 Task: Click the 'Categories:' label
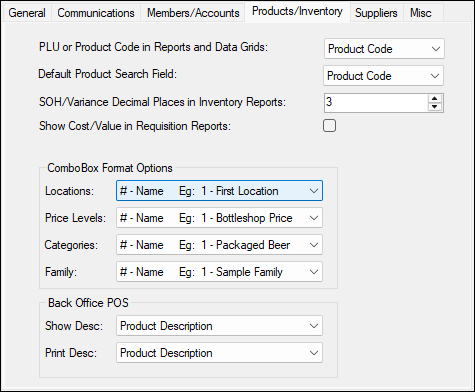click(71, 245)
